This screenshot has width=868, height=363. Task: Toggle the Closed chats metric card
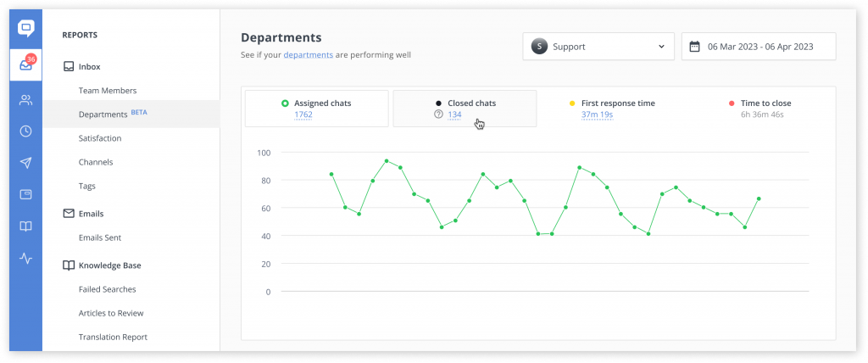(465, 109)
